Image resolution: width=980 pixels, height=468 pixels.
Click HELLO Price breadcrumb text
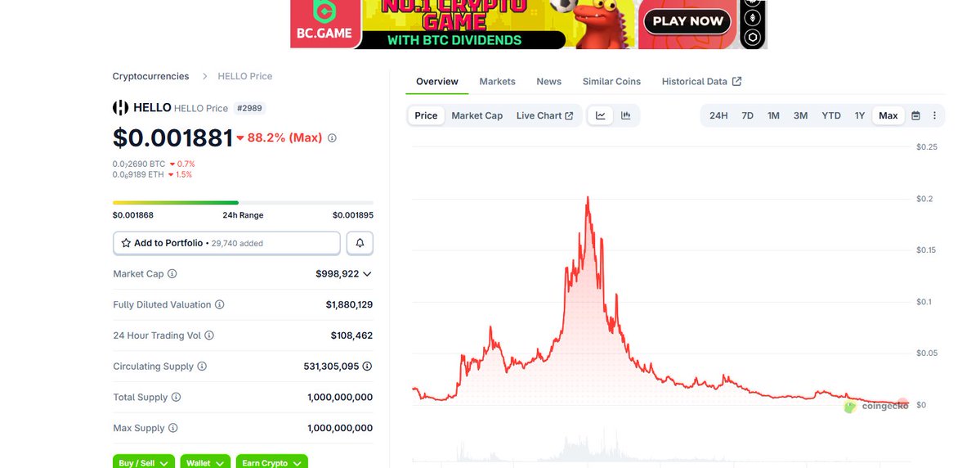245,76
